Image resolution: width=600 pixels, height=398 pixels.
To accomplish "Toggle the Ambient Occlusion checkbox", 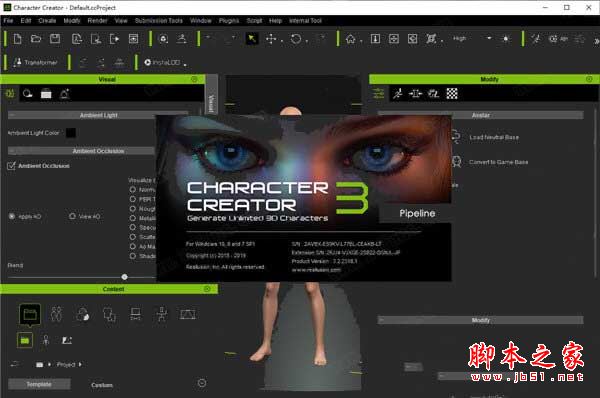I will tap(11, 166).
